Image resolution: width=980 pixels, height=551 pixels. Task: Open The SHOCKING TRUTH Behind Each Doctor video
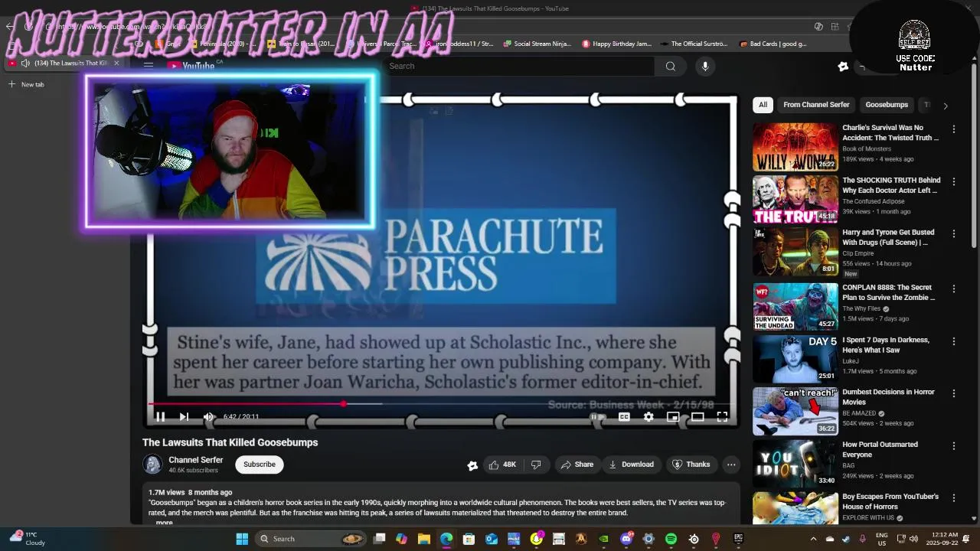pyautogui.click(x=891, y=185)
